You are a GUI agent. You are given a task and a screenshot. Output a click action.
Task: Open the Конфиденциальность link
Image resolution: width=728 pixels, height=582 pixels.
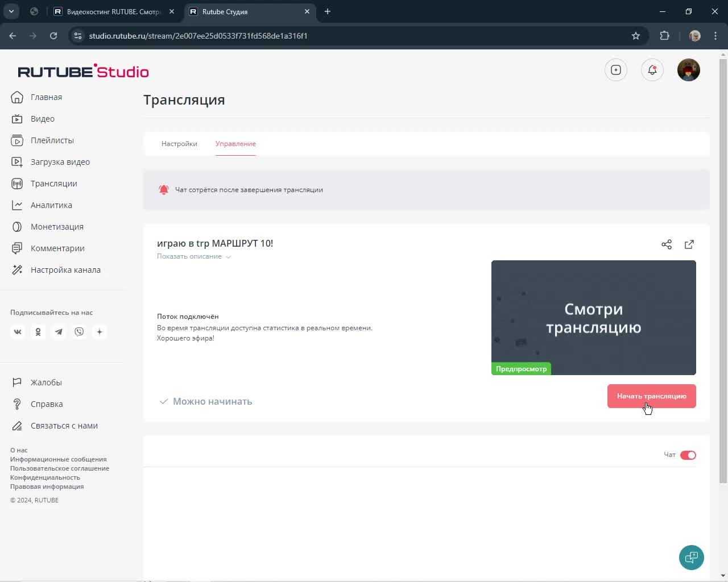click(45, 477)
